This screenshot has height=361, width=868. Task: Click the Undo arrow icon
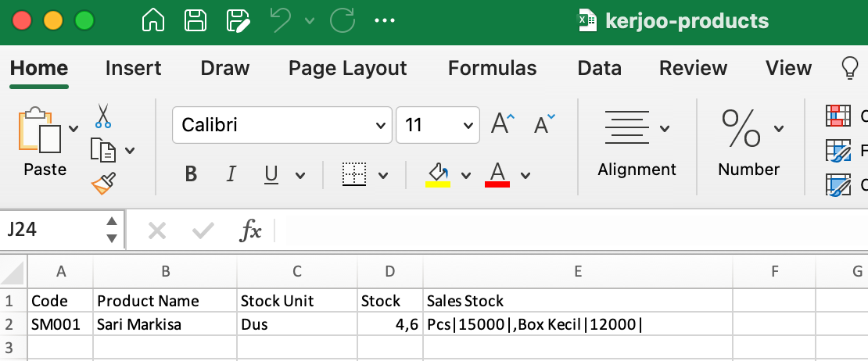pyautogui.click(x=281, y=21)
